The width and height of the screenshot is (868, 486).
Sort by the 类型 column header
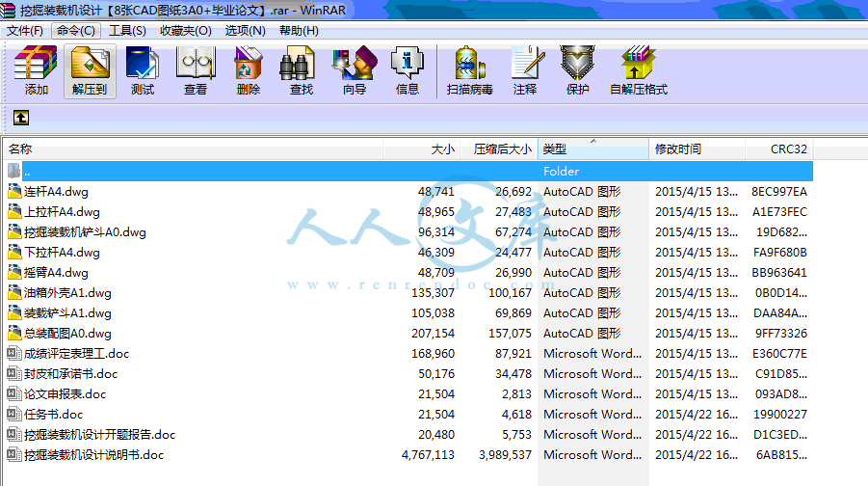[592, 149]
